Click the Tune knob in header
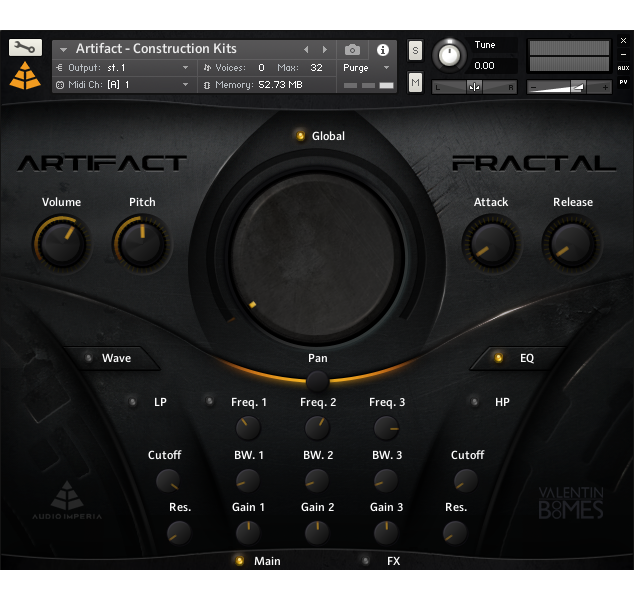The image size is (635, 600). (x=449, y=55)
